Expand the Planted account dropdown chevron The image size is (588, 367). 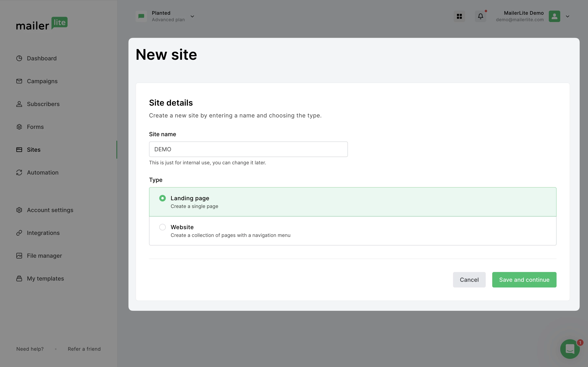click(x=192, y=17)
